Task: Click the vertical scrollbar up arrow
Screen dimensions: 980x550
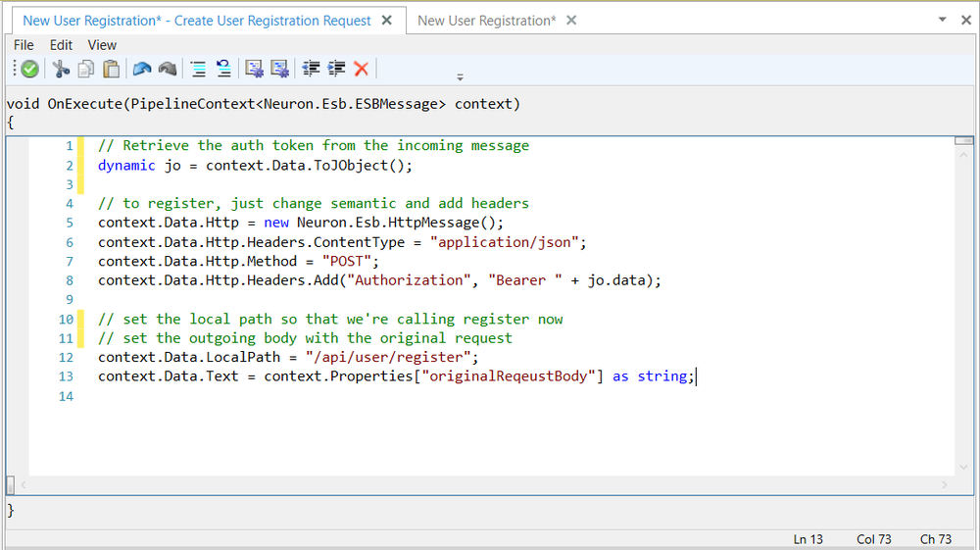Action: click(x=963, y=155)
